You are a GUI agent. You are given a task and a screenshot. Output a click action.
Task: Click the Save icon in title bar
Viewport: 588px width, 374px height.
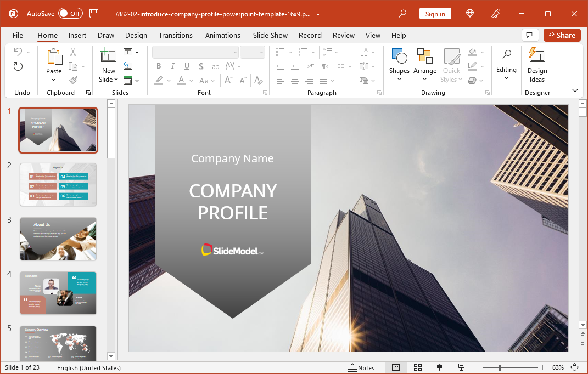click(94, 14)
